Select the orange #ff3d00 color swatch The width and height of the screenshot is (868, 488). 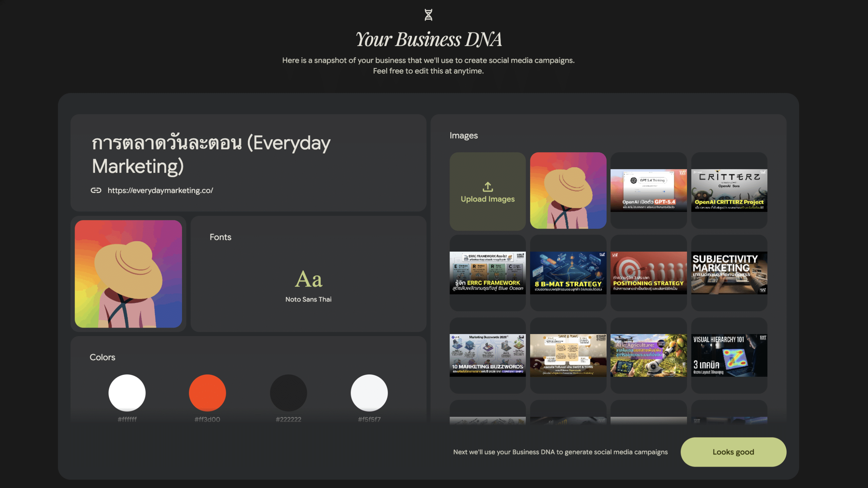tap(207, 393)
